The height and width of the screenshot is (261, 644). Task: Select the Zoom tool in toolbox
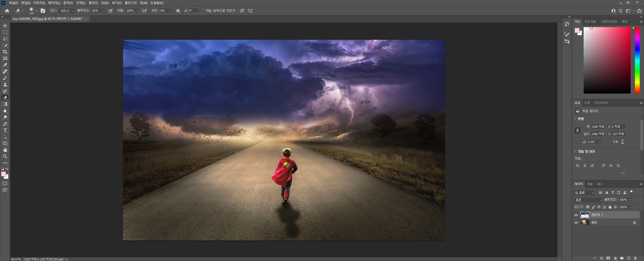5,156
